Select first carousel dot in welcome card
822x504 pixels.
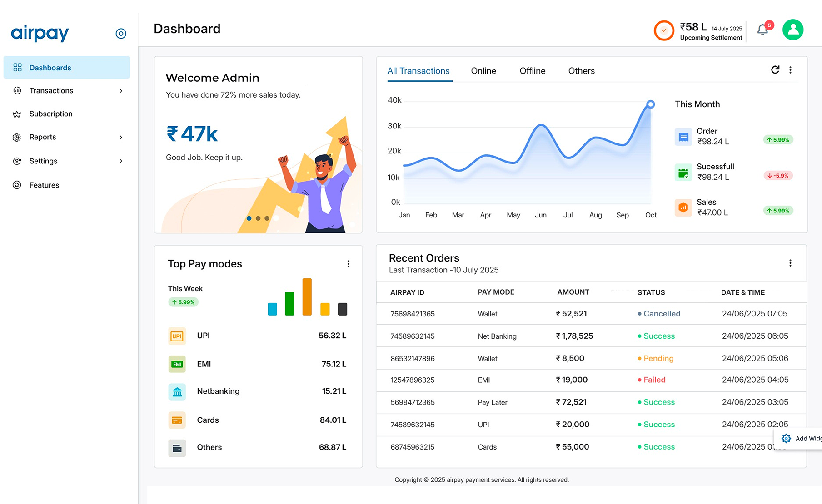[x=249, y=218]
